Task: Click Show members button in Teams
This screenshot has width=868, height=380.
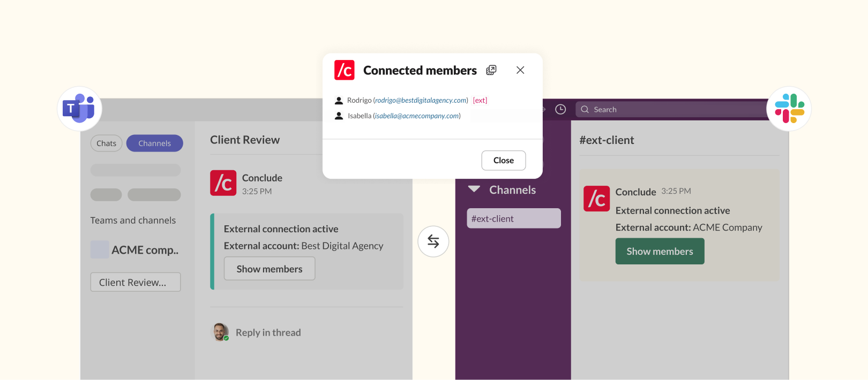Action: [x=270, y=269]
